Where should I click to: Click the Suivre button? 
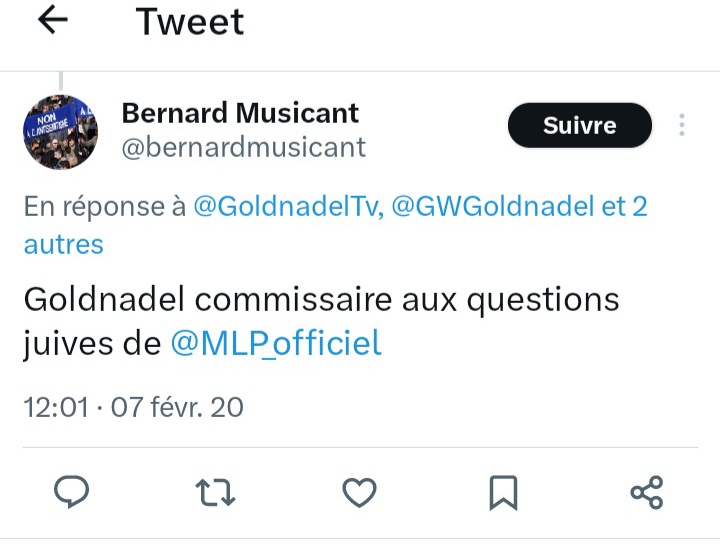579,125
